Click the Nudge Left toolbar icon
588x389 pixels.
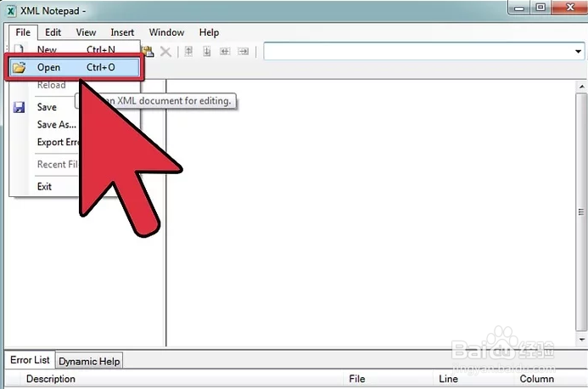(225, 52)
